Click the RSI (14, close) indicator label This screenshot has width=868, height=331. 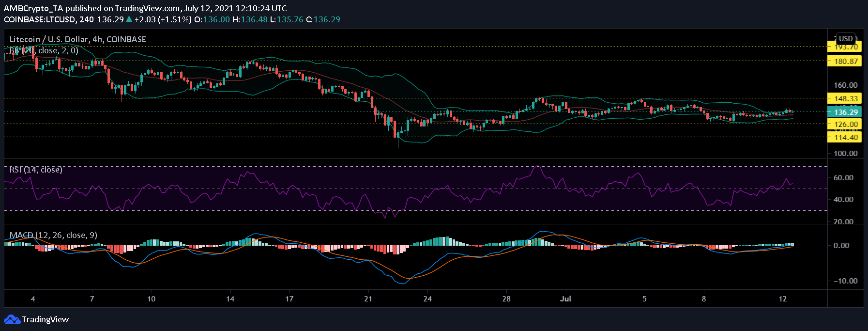(36, 170)
